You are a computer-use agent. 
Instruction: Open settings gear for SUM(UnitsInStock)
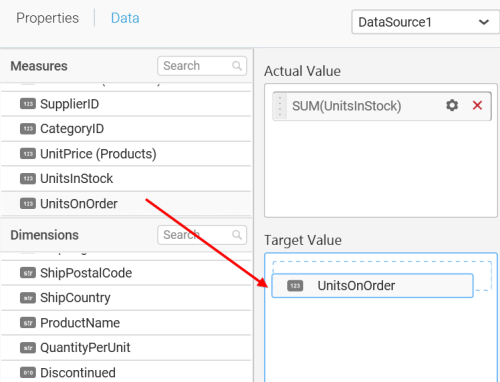[452, 106]
